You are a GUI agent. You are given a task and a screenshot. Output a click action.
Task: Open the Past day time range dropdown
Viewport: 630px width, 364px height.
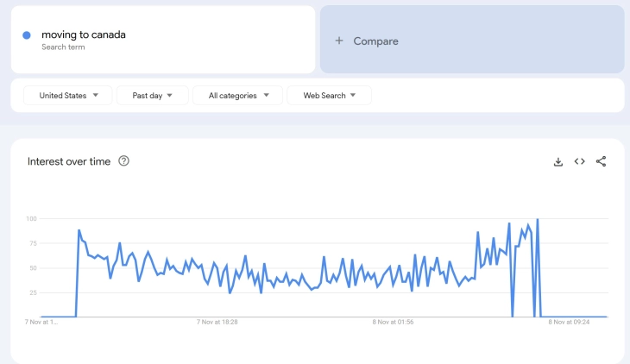point(153,96)
